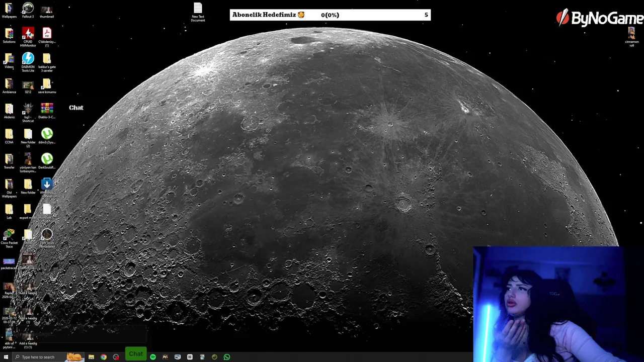The width and height of the screenshot is (644, 362).
Task: Select the packetracer image file
Action: click(x=9, y=263)
